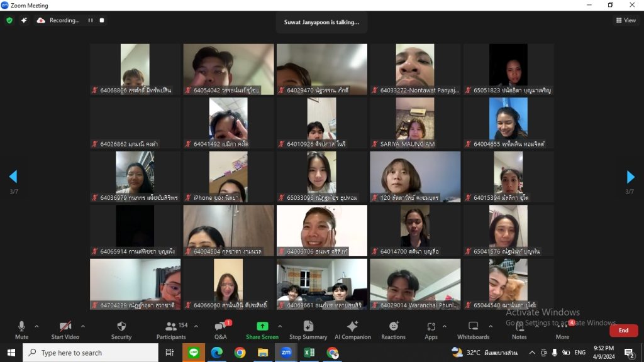Expand audio options next to Mute
Image resolution: width=644 pixels, height=362 pixels.
tap(36, 326)
